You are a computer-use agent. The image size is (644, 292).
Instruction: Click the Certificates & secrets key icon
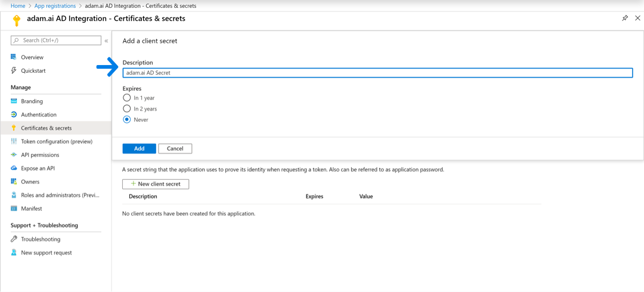coord(14,128)
